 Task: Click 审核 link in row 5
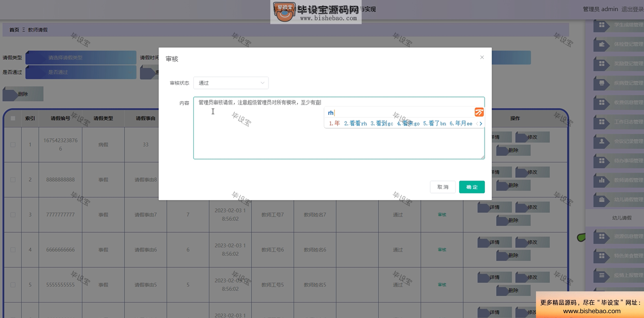coord(442,285)
